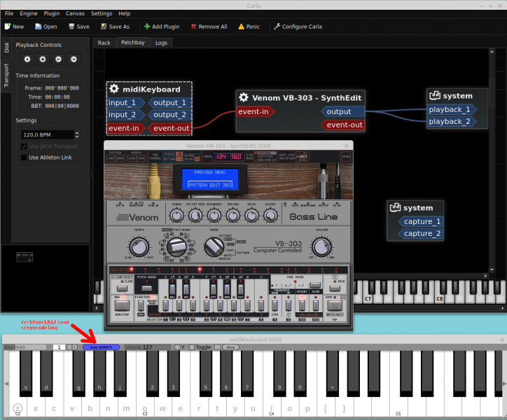The width and height of the screenshot is (507, 420).
Task: Toggle the Use JACK Transport checkbox
Action: (24, 146)
